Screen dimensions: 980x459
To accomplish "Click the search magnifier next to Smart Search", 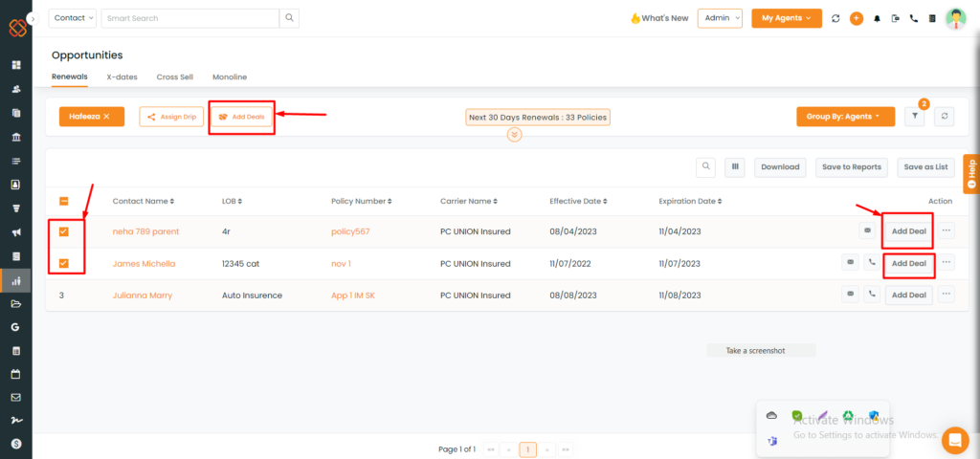I will (289, 18).
